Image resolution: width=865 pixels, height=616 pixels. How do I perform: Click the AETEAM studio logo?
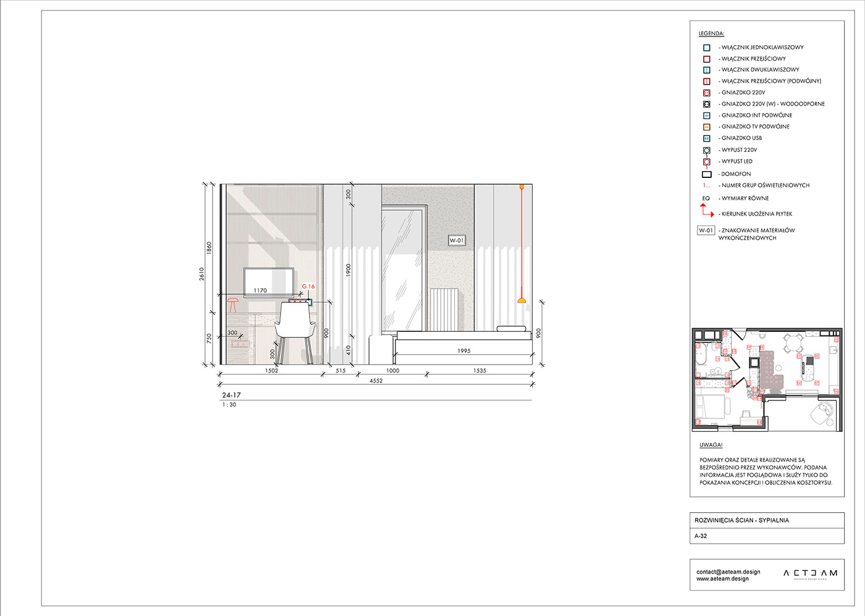click(x=810, y=573)
